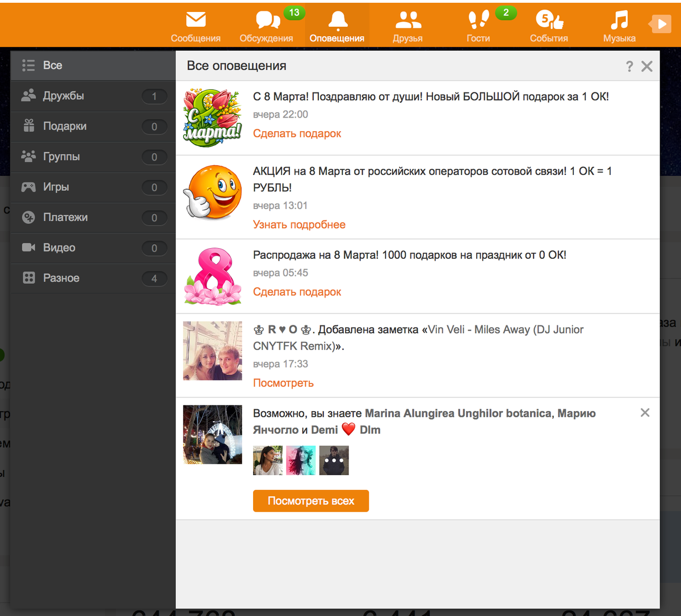Open the Музыка note icon
The image size is (681, 616).
tap(619, 20)
